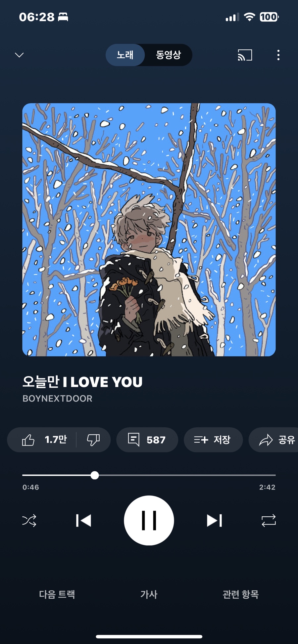Screen dimensions: 298x644
Task: Like the song with thumbs up
Action: [42, 440]
